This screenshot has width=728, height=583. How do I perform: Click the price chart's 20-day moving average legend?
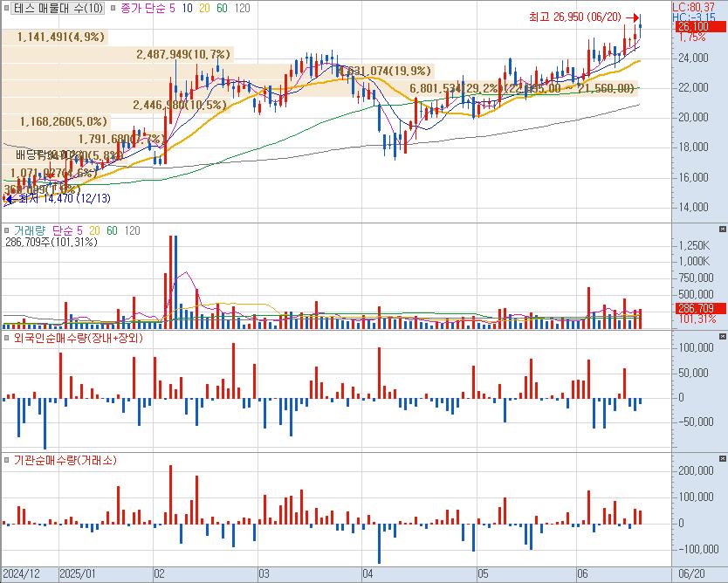click(x=203, y=8)
